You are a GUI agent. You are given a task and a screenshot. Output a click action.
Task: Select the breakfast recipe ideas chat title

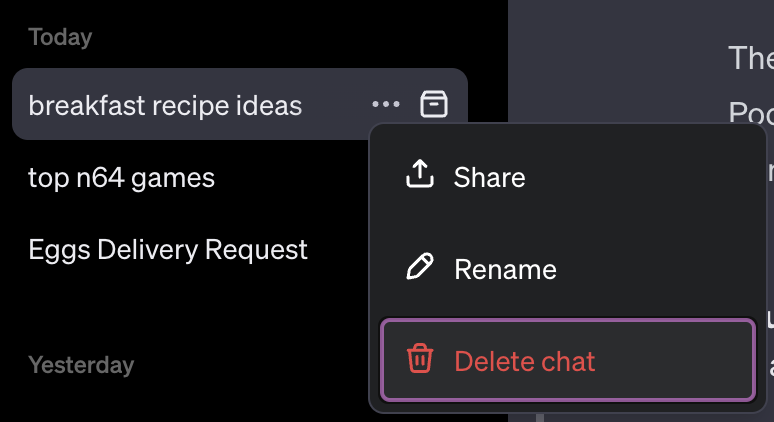[x=165, y=106]
